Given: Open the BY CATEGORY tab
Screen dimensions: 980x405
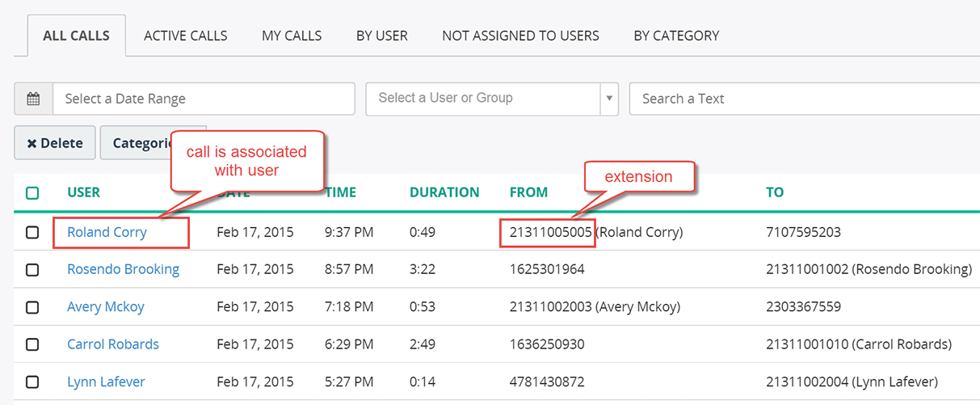Looking at the screenshot, I should click(x=676, y=36).
